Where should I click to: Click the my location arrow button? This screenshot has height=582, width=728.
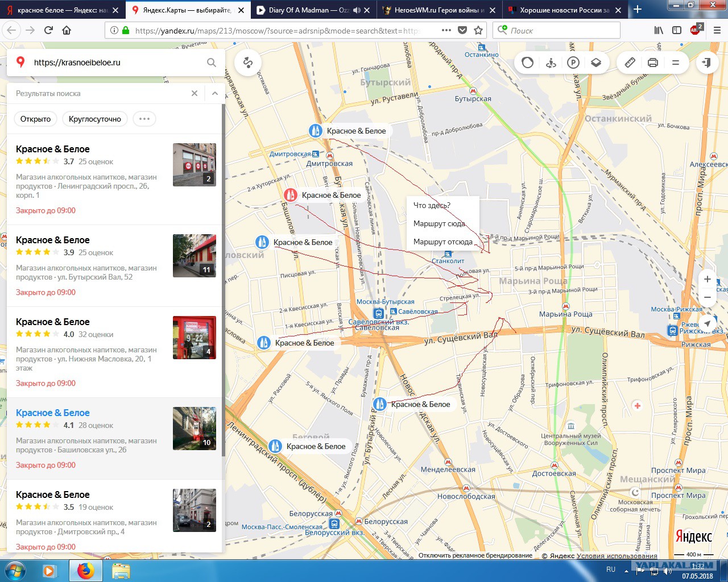pos(707,323)
